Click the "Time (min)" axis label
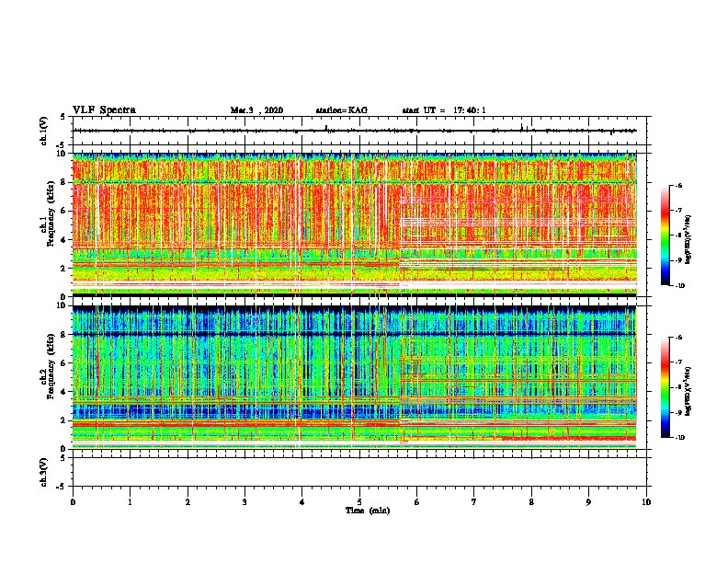This screenshot has height=563, width=728. point(368,511)
